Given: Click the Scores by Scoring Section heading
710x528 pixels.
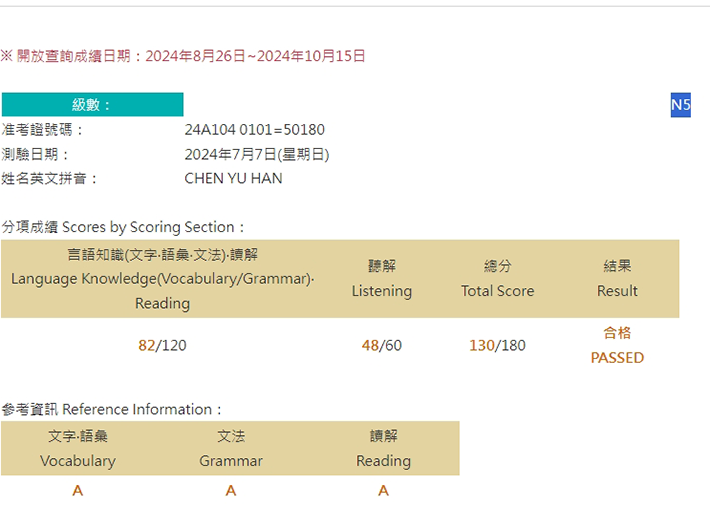Looking at the screenshot, I should tap(123, 227).
